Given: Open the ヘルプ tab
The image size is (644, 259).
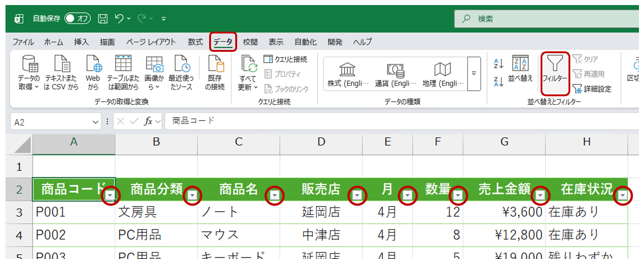Looking at the screenshot, I should [x=363, y=42].
